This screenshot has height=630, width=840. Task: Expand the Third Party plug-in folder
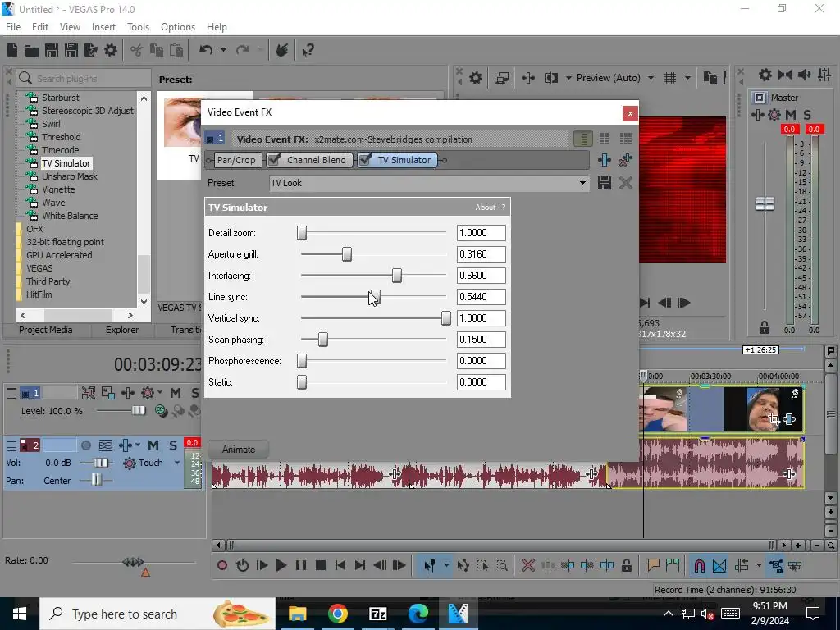[48, 281]
